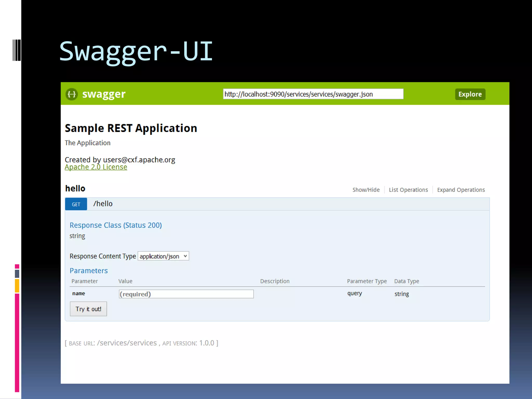532x399 pixels.
Task: Click the name parameter value field
Action: (x=186, y=294)
